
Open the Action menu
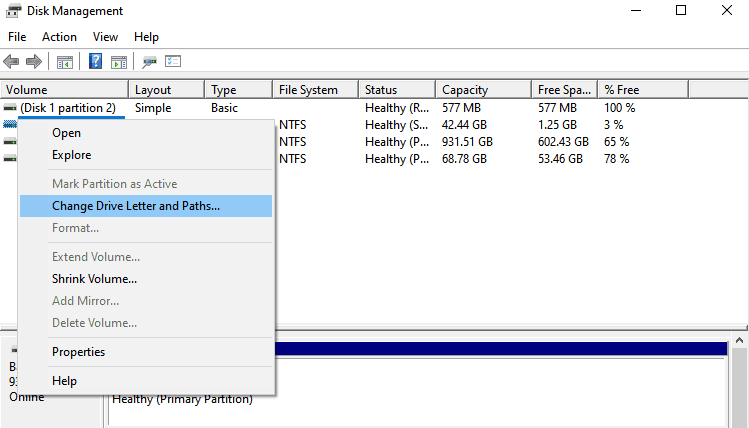coord(59,37)
